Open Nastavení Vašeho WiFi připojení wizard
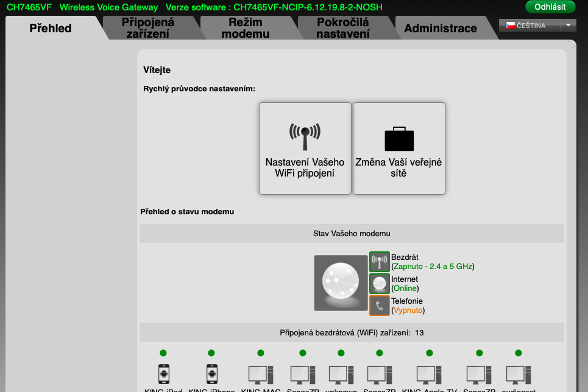The width and height of the screenshot is (588, 392). tap(305, 149)
